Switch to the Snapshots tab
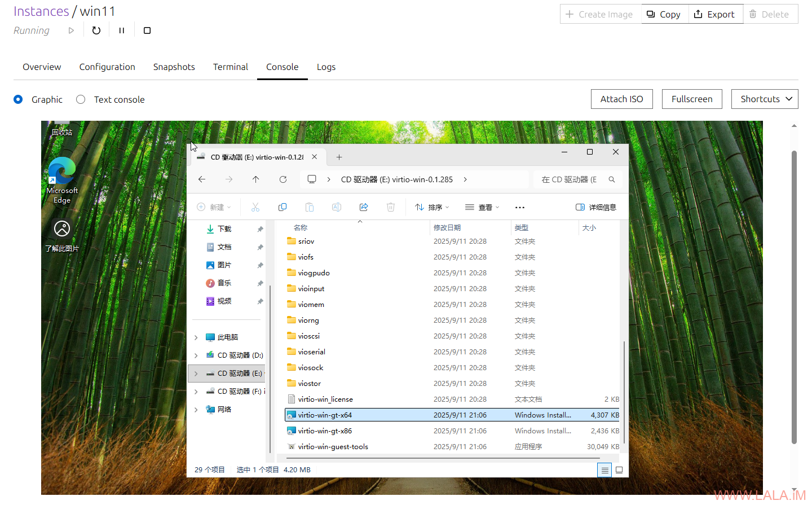The image size is (812, 505). point(174,67)
